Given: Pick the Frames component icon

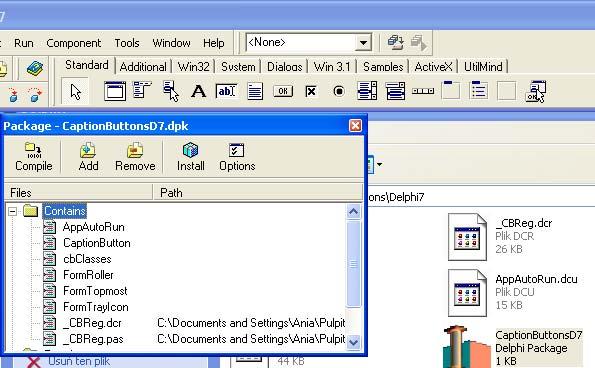Looking at the screenshot, I should (x=115, y=91).
